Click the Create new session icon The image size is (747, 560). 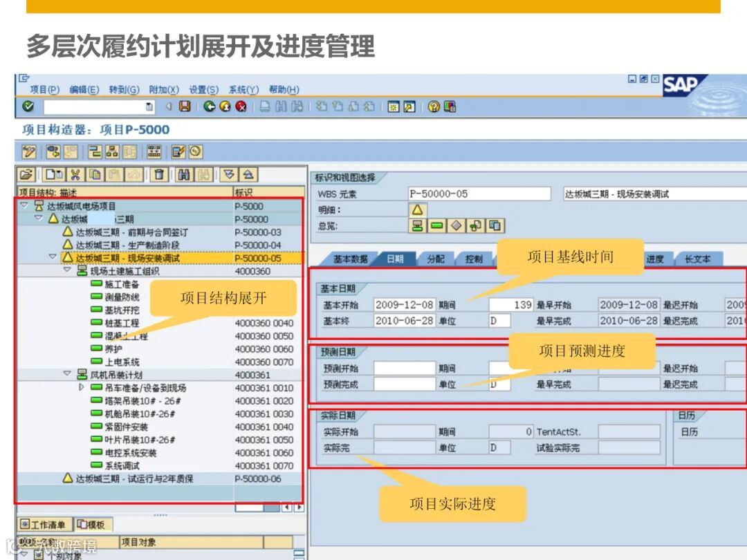[x=393, y=106]
